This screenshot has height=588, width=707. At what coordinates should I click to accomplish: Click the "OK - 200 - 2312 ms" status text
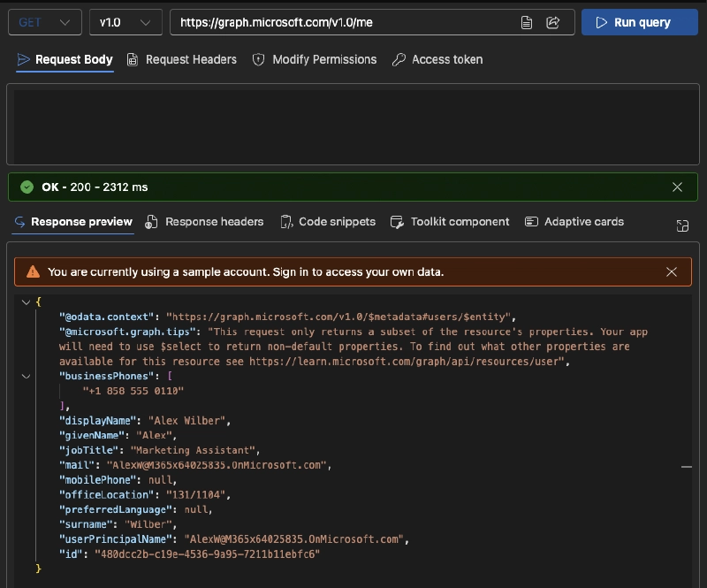tap(95, 187)
